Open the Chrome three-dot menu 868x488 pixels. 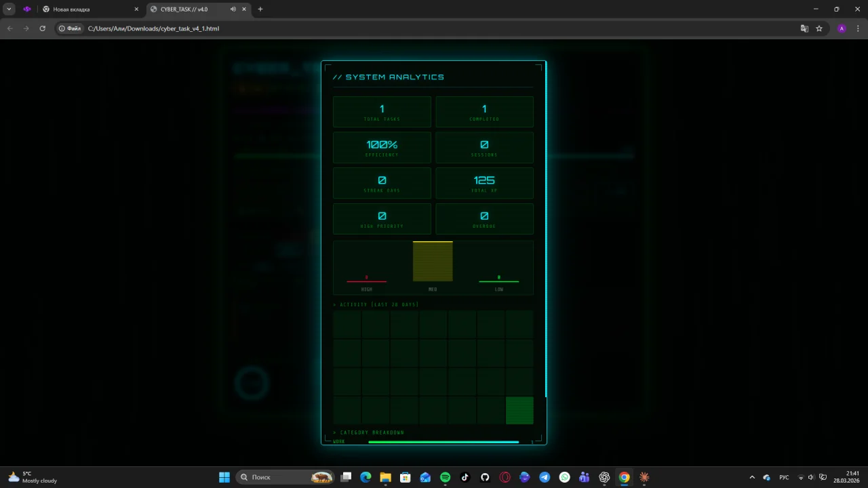click(858, 28)
